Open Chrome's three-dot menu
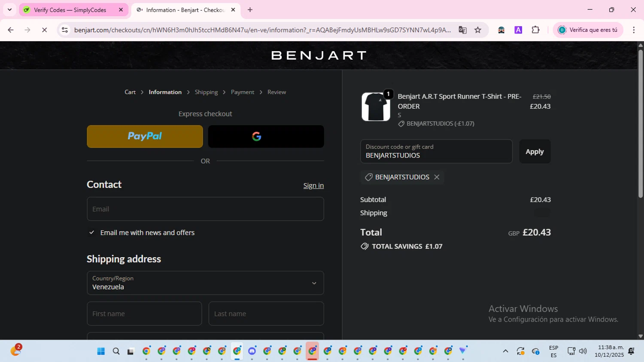Viewport: 644px width, 362px height. click(x=634, y=30)
